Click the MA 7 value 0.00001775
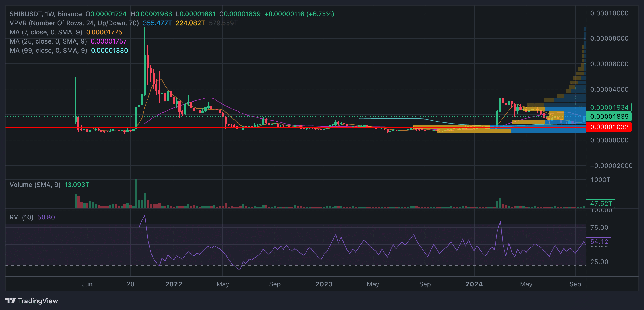The image size is (644, 310). point(104,32)
